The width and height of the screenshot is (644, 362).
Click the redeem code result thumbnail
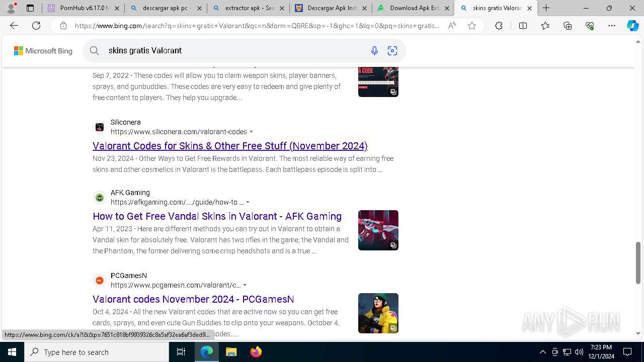coord(378,81)
